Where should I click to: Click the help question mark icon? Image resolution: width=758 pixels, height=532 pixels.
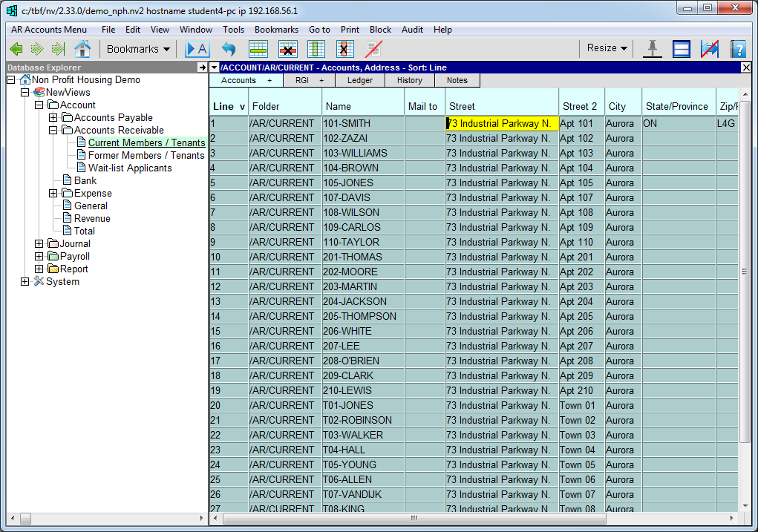point(737,49)
